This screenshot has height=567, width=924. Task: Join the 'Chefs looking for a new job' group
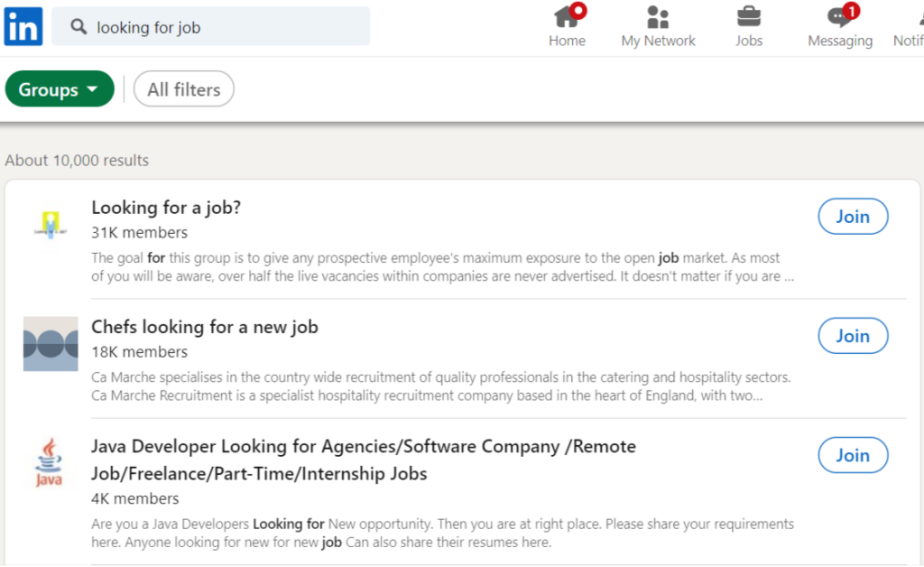point(852,335)
